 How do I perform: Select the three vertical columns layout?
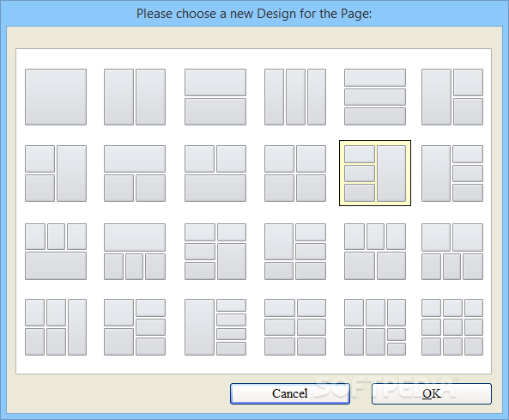(x=295, y=97)
